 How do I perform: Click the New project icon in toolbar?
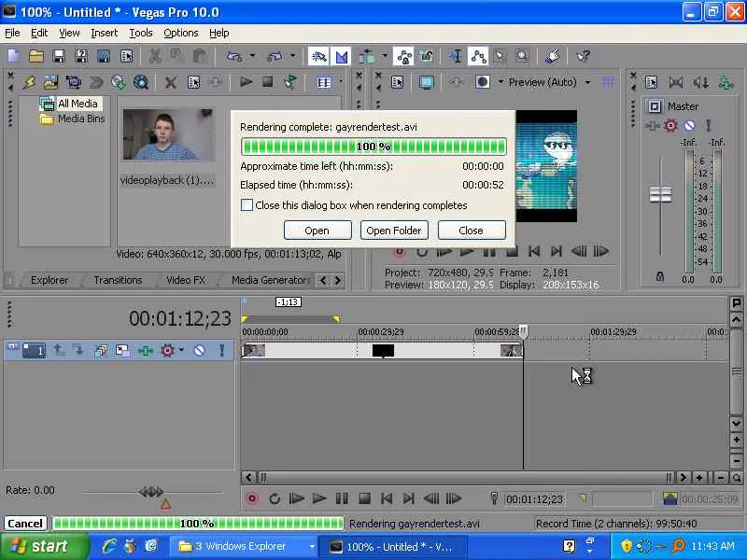click(x=14, y=56)
